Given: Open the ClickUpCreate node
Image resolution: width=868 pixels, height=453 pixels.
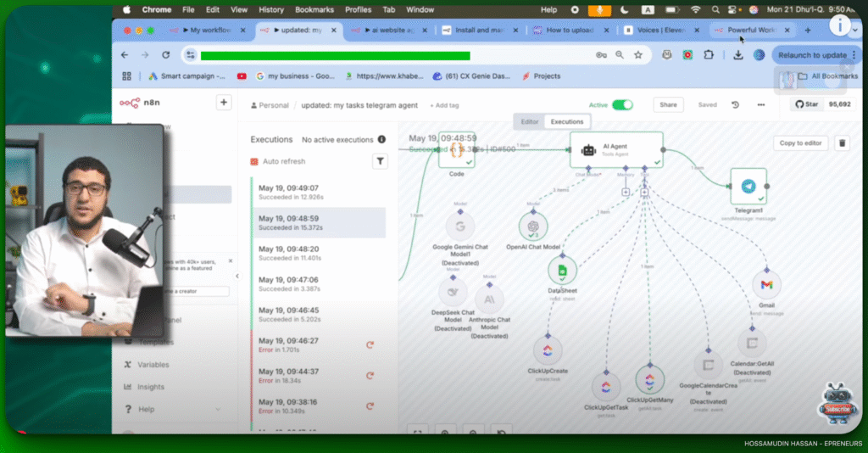Looking at the screenshot, I should tap(548, 350).
